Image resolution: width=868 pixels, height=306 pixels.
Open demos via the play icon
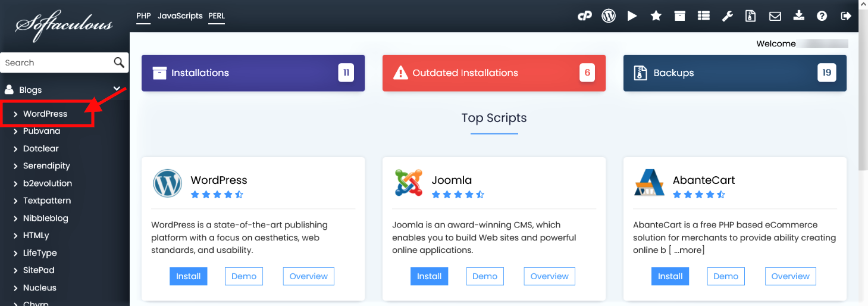point(632,16)
